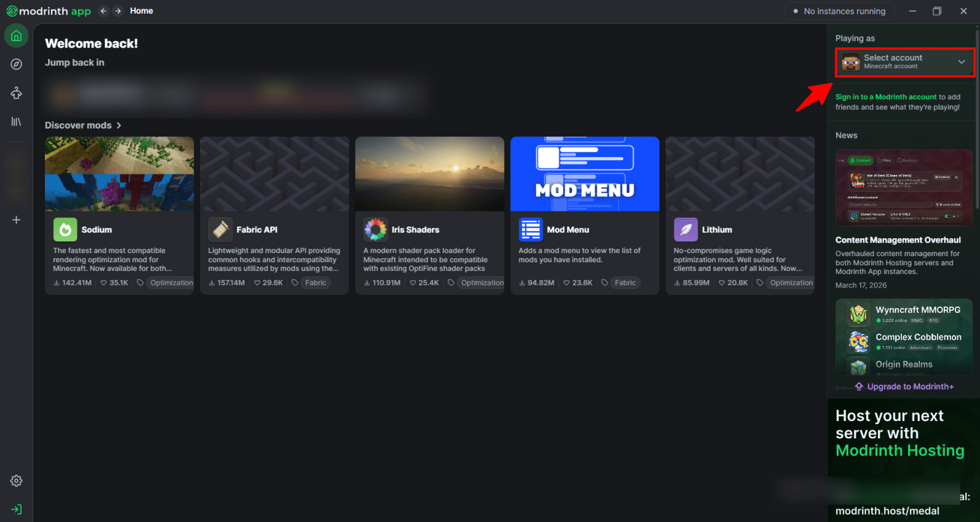Open the Iris Shaders mod
This screenshot has width=980, height=522.
[429, 215]
